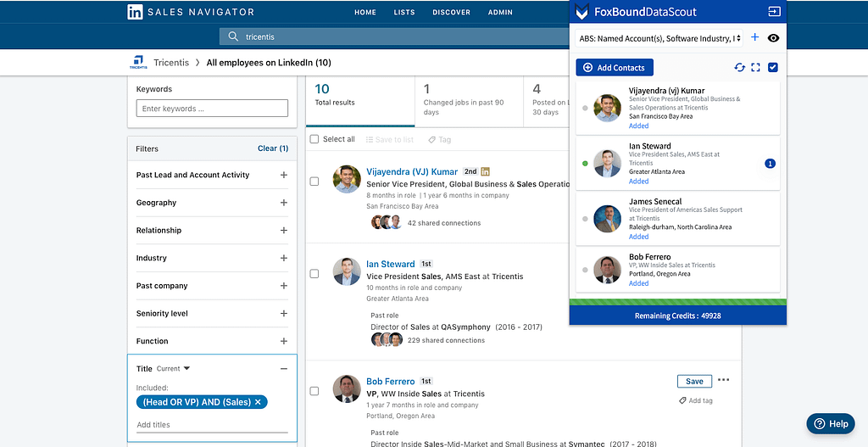Click the Save to list icon
The width and height of the screenshot is (868, 447).
[370, 140]
